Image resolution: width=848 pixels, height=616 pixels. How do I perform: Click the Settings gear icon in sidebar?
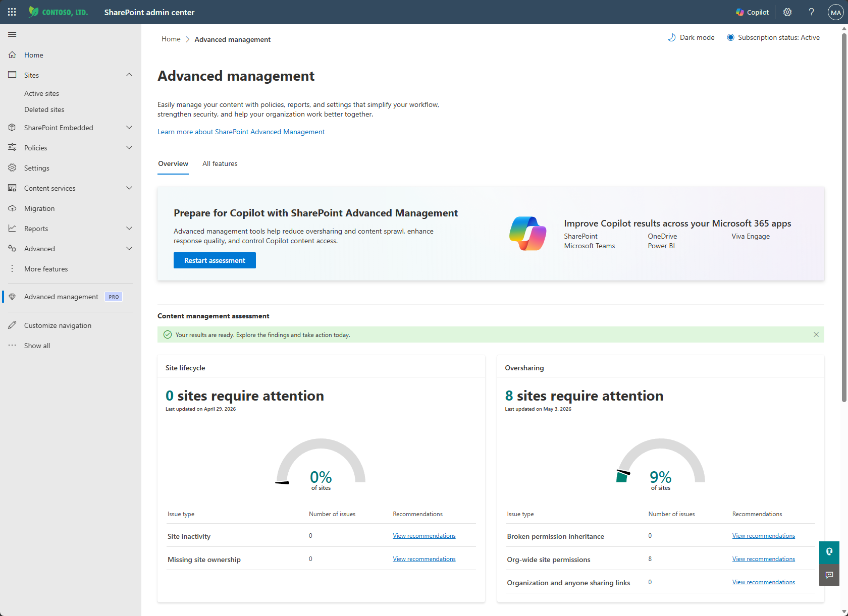tap(12, 167)
